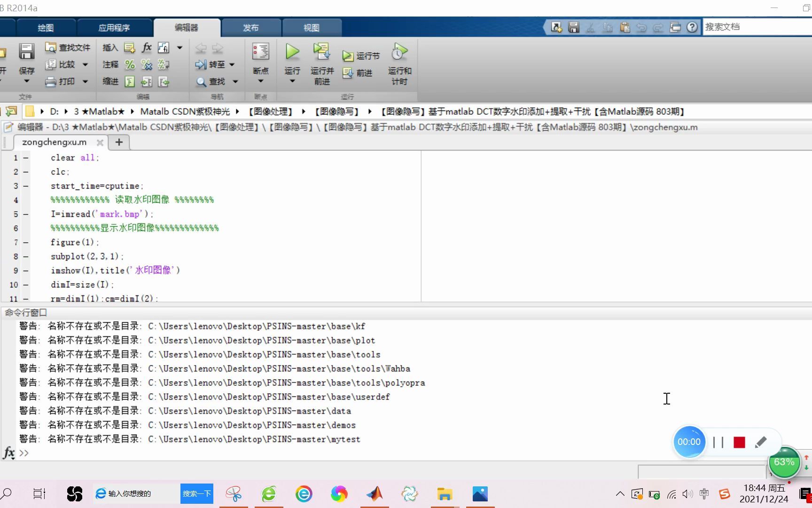The width and height of the screenshot is (812, 508).
Task: Expand the Print (打印) dropdown arrow
Action: 85,81
